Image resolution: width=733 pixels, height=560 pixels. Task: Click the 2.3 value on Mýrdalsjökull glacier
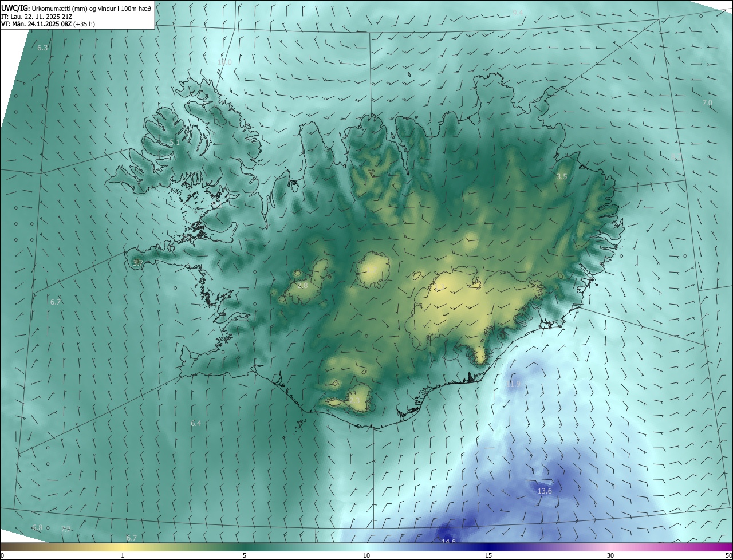click(355, 401)
